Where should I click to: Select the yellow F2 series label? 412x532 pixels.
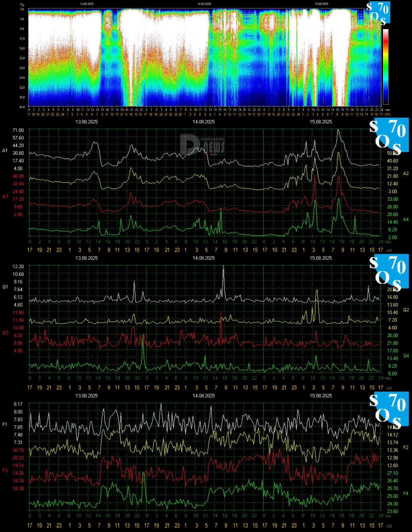click(x=406, y=447)
